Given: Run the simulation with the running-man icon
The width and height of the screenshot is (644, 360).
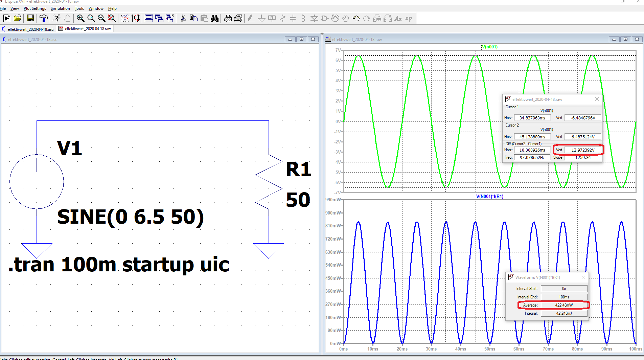Looking at the screenshot, I should click(56, 18).
